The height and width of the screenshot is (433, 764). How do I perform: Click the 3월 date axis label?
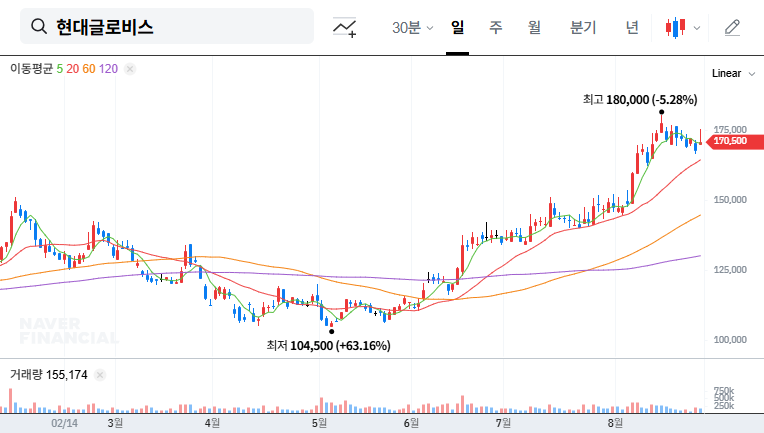[115, 423]
